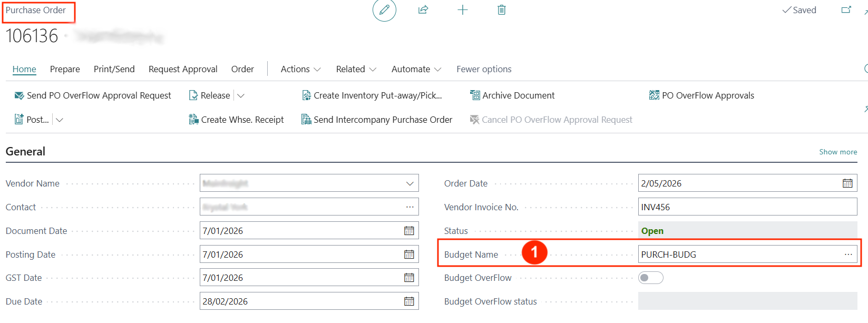Open page in new window icon

[846, 10]
